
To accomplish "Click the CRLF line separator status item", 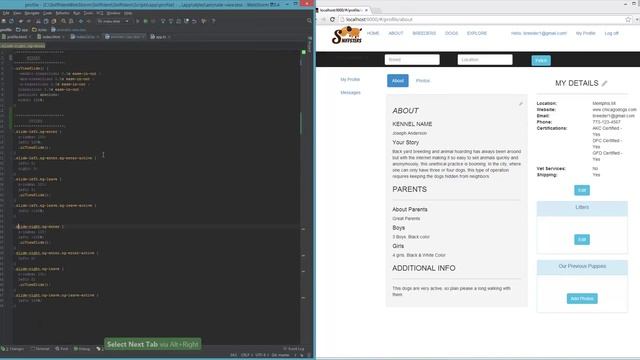I will click(246, 355).
